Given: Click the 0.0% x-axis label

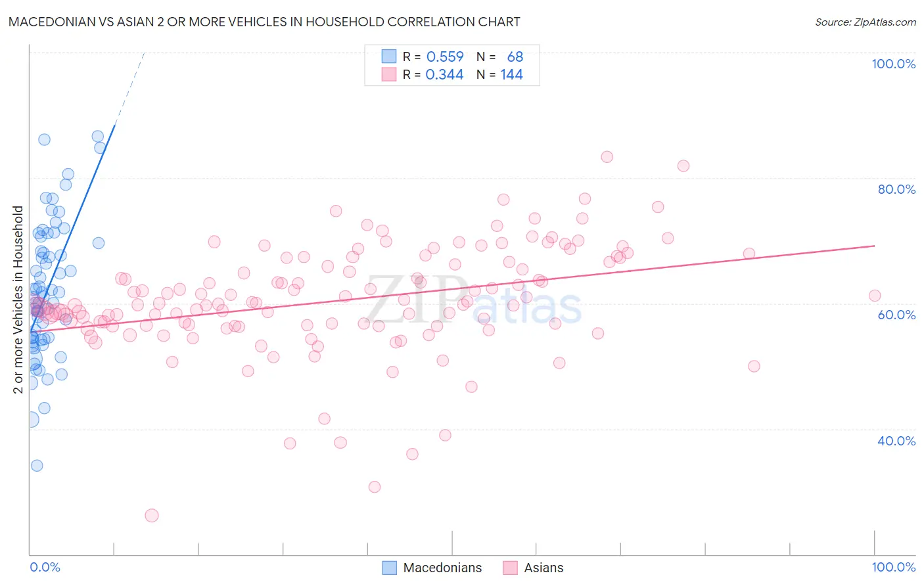Looking at the screenshot, I should click(45, 567).
